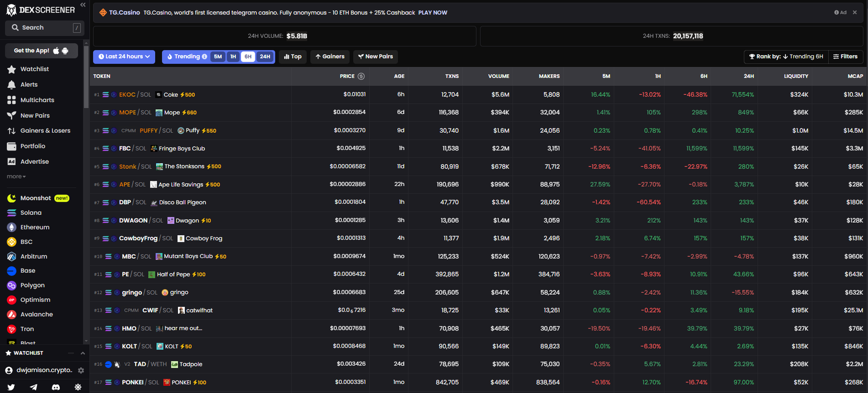Select the Base chain icon
The image size is (868, 393).
coord(11,271)
